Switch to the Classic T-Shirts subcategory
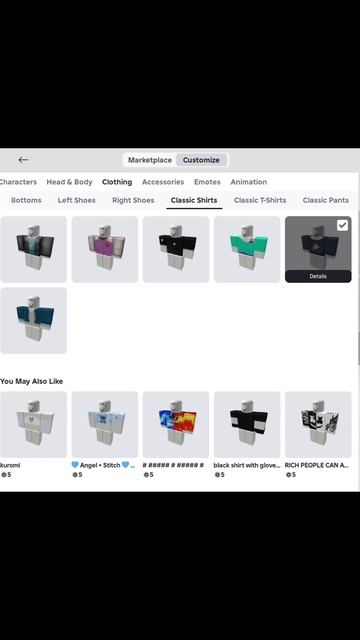Screen dimensions: 360x640 point(260,200)
